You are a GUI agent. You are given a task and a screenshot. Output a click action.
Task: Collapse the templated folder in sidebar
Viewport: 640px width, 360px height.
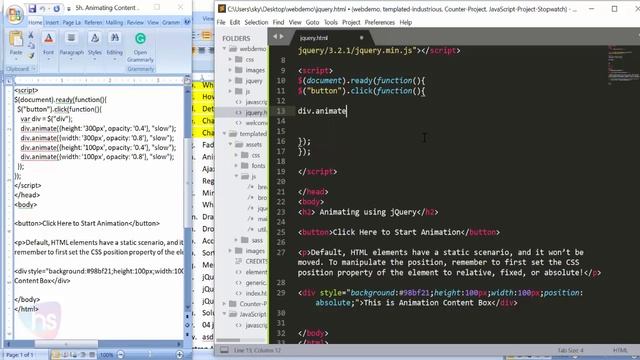pos(224,134)
